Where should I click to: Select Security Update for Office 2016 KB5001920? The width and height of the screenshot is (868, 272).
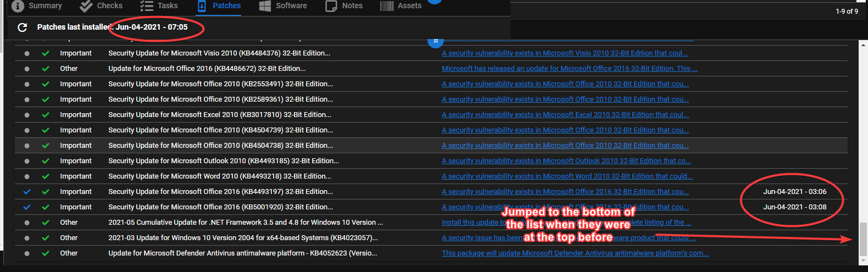coord(221,207)
